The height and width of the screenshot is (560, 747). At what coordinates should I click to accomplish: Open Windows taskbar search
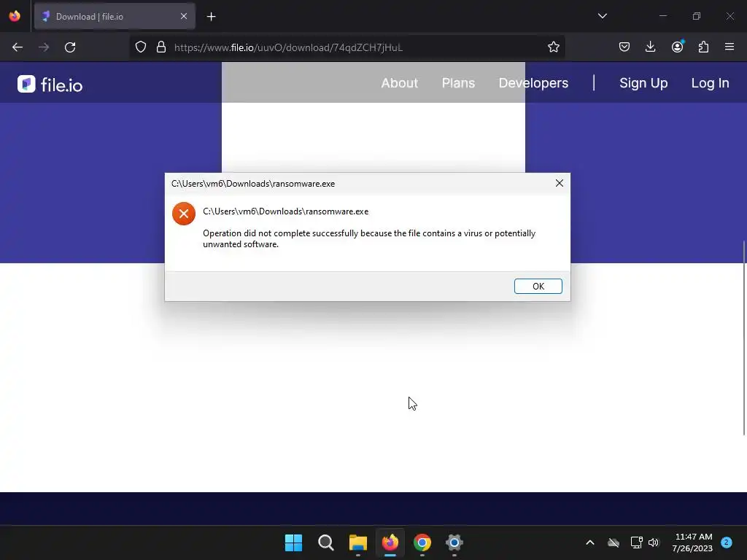coord(326,542)
